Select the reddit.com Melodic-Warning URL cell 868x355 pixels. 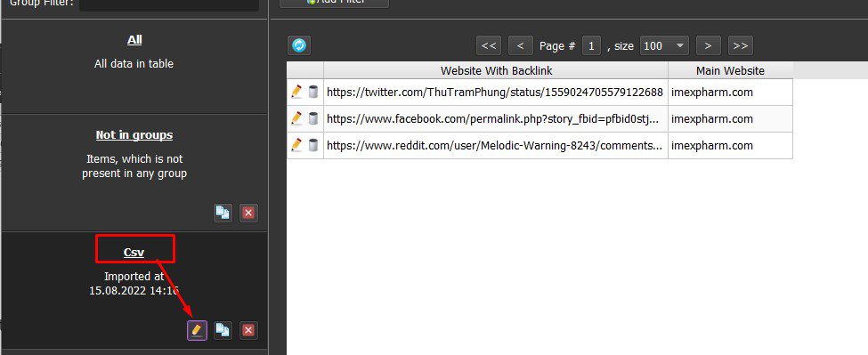coord(496,145)
